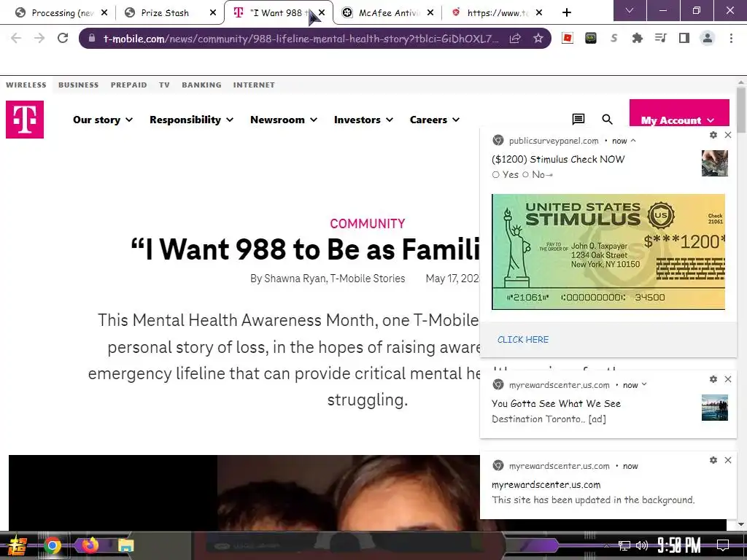
Task: Click the share page icon in address bar
Action: click(x=515, y=39)
